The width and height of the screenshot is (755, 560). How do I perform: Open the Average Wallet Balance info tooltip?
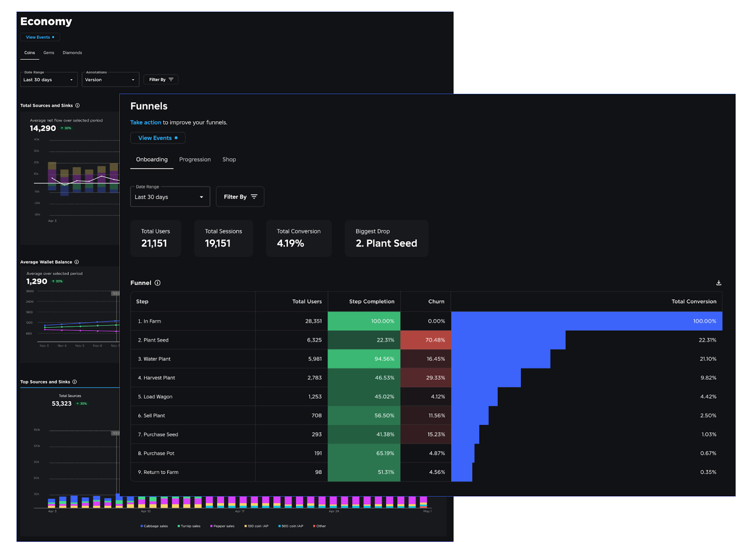pos(77,262)
